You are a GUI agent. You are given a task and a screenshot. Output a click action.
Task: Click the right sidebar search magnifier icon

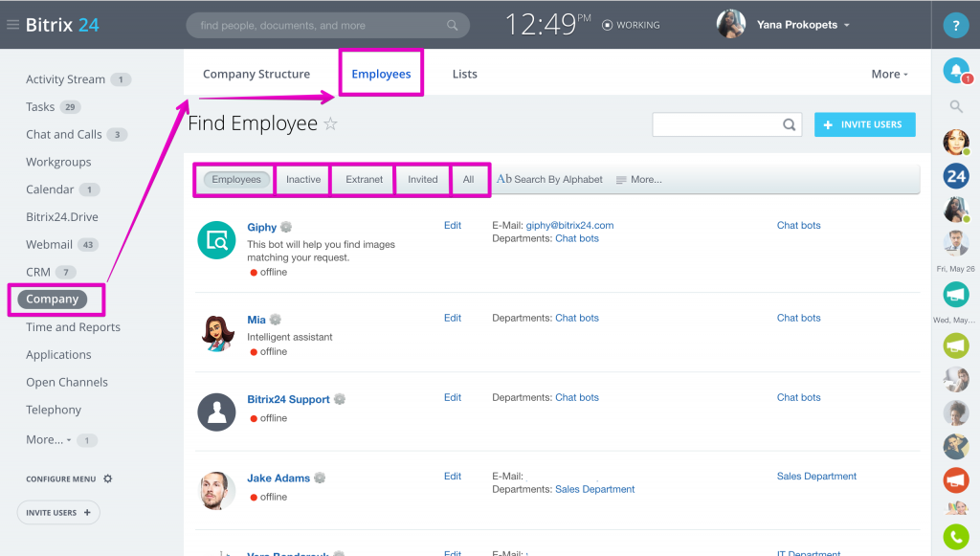coord(956,106)
